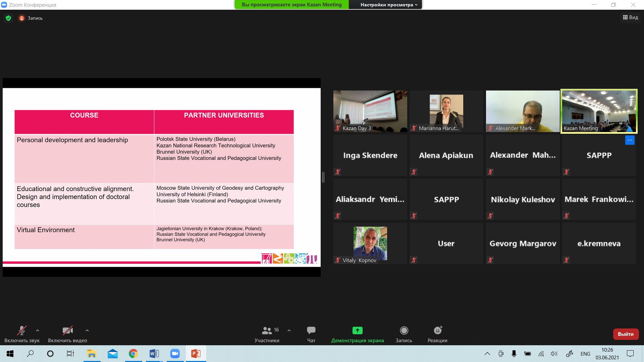Click the red Выйти leave button
The image size is (644, 362).
point(626,334)
